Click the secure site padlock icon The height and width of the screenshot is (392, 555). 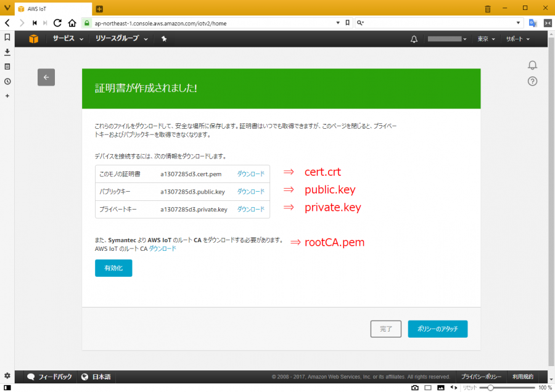point(87,23)
